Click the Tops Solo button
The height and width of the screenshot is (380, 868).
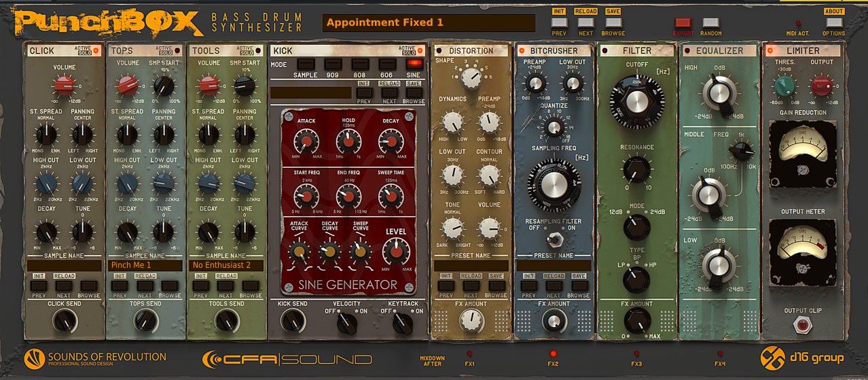coord(164,53)
